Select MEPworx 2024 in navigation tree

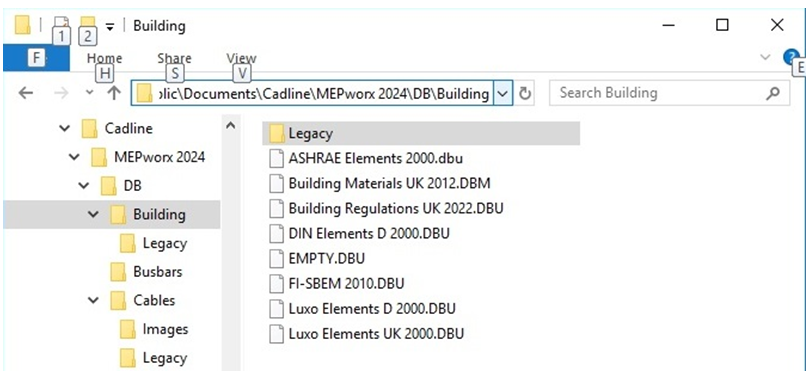coord(159,157)
